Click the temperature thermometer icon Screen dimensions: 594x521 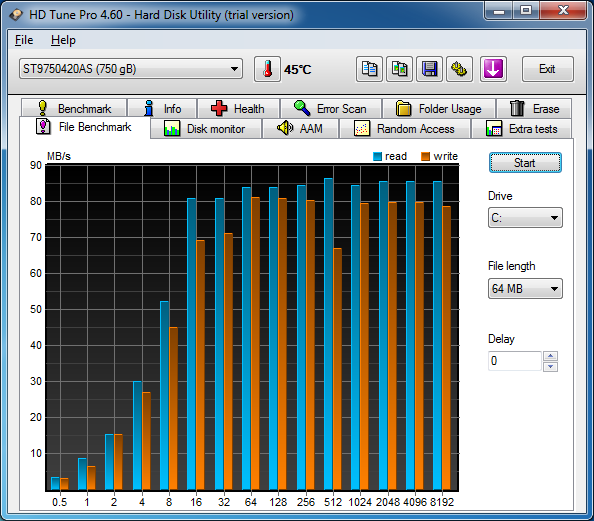coord(267,69)
